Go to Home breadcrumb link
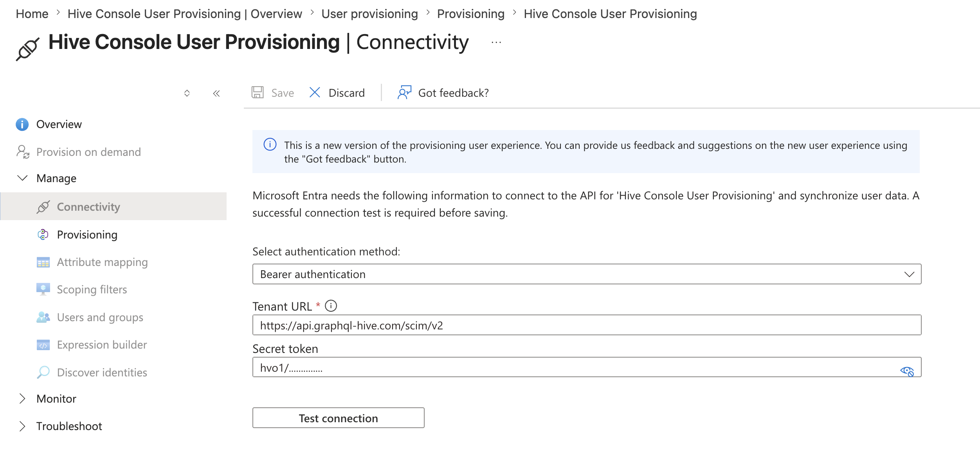This screenshot has width=980, height=470. [x=32, y=14]
